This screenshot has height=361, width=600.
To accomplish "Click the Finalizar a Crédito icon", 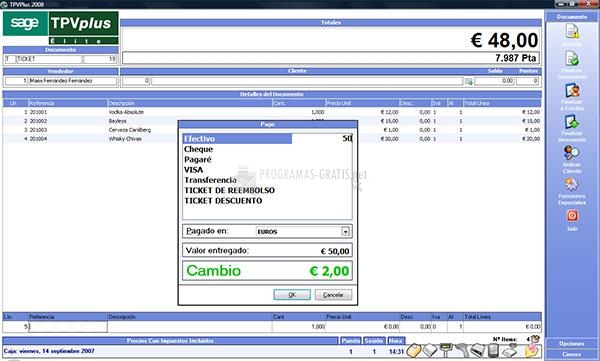I will point(572,90).
